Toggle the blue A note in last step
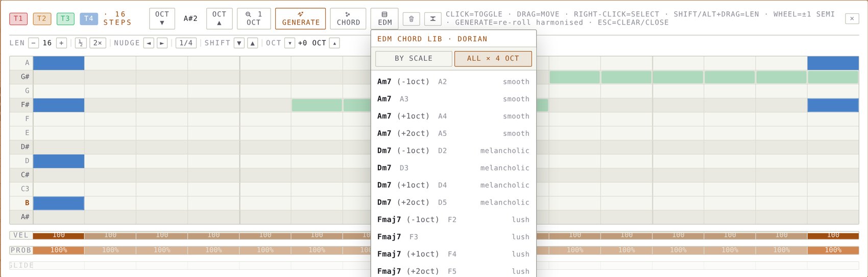This screenshot has height=277, width=868. pyautogui.click(x=833, y=63)
